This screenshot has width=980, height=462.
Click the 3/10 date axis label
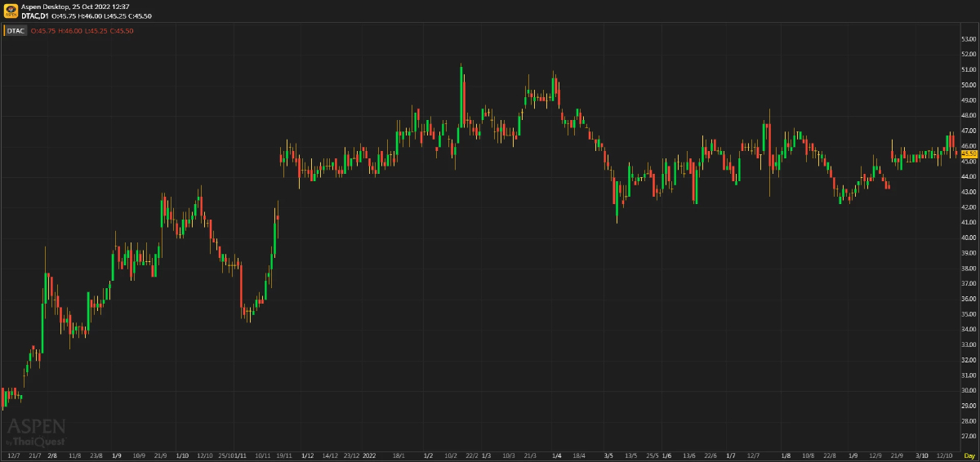click(921, 455)
